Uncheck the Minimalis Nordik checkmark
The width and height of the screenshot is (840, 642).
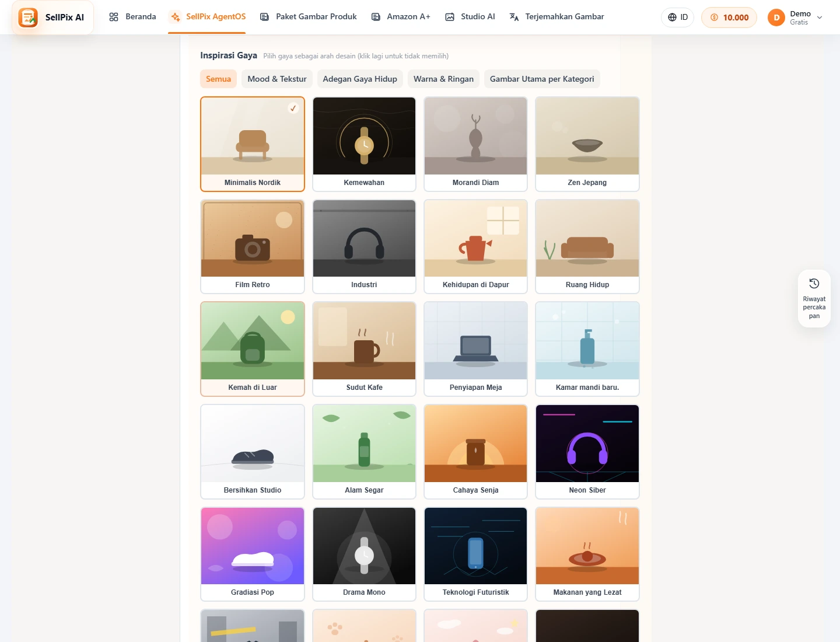click(x=293, y=108)
